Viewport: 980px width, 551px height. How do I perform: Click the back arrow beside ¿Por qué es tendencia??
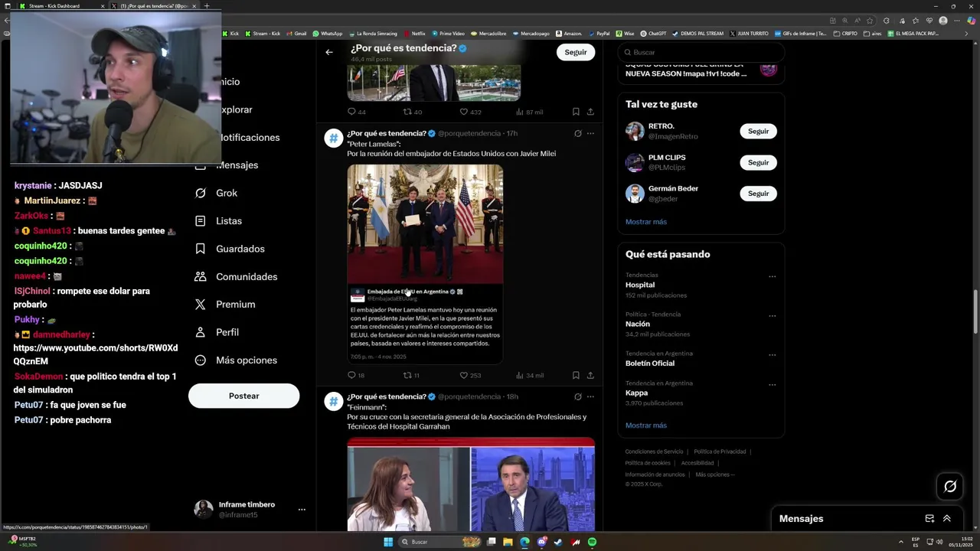[329, 52]
